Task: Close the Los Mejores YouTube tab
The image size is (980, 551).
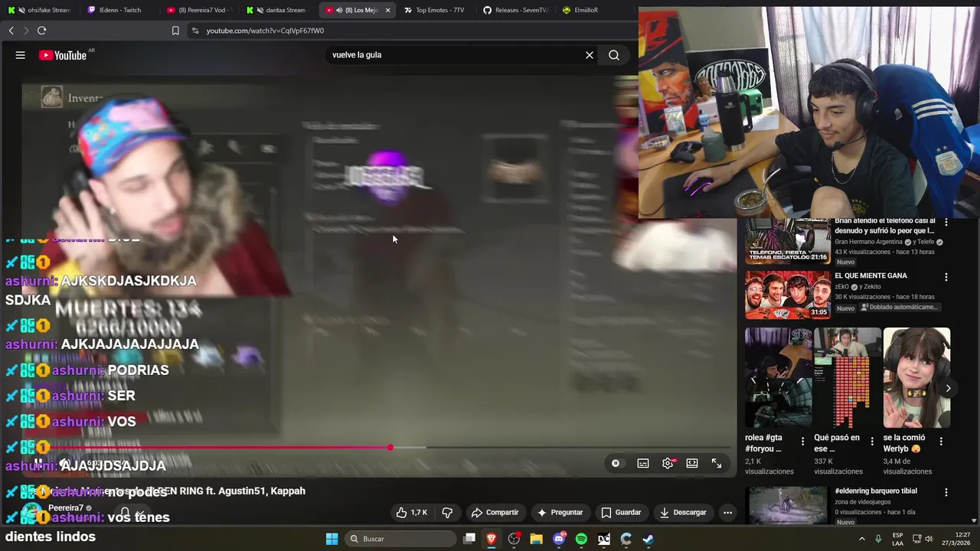Action: (x=387, y=10)
